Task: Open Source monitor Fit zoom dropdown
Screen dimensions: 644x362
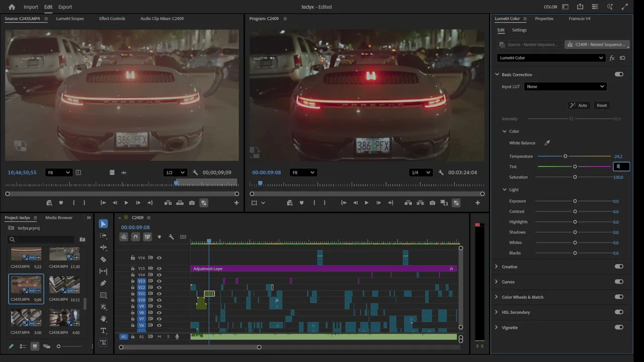Action: coord(58,172)
